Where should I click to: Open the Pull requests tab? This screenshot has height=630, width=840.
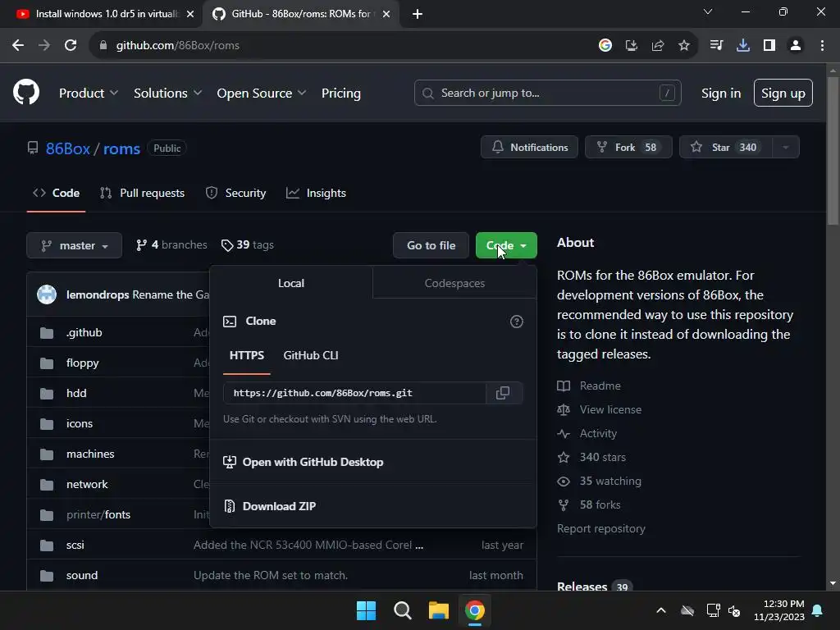coord(143,193)
